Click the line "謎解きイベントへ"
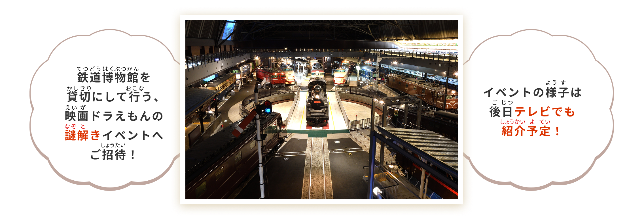644x217 pixels. click(114, 135)
